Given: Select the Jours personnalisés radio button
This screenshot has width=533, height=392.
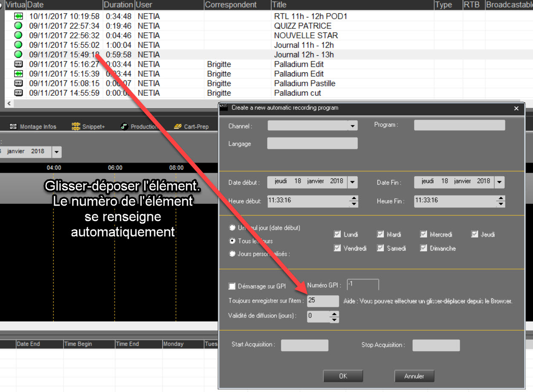Looking at the screenshot, I should point(232,254).
